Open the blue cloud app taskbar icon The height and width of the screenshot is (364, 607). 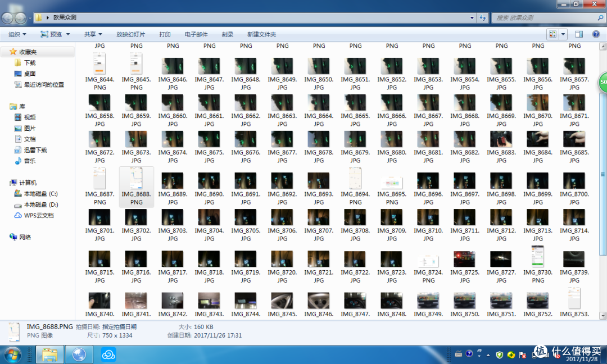108,354
